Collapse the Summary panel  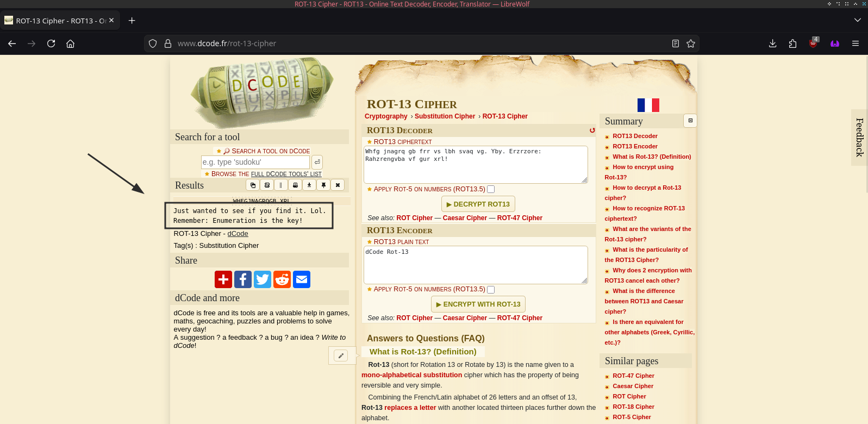[690, 121]
